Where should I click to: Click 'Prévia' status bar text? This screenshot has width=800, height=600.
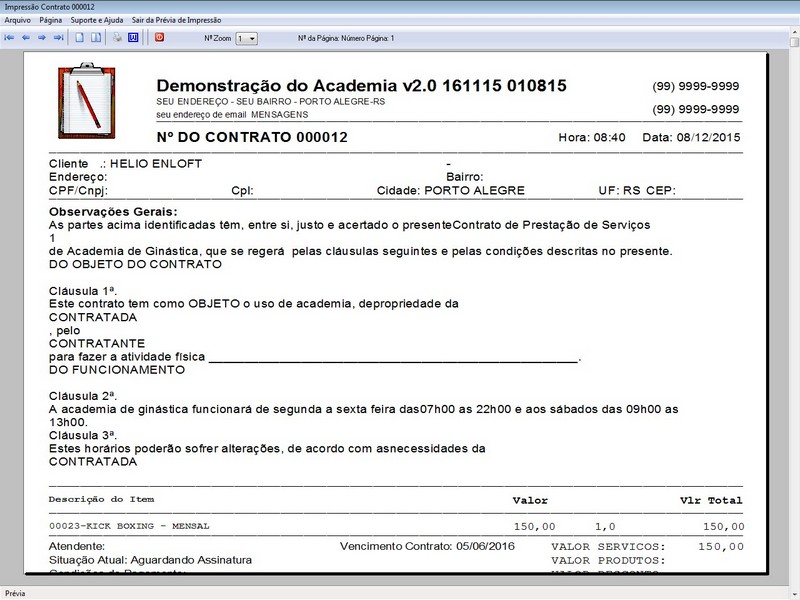tap(15, 593)
